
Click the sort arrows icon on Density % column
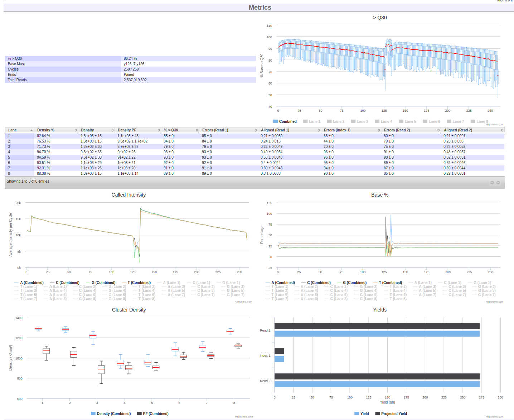pos(76,130)
